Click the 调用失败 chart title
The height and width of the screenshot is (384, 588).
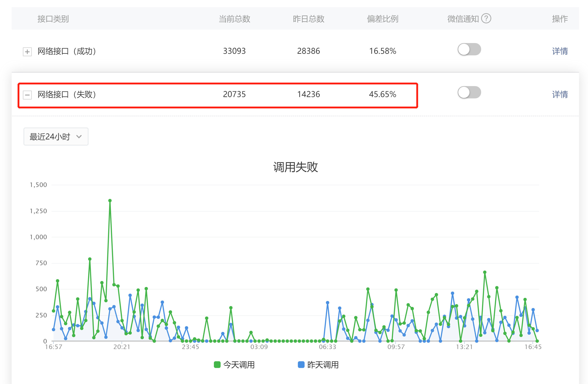295,167
